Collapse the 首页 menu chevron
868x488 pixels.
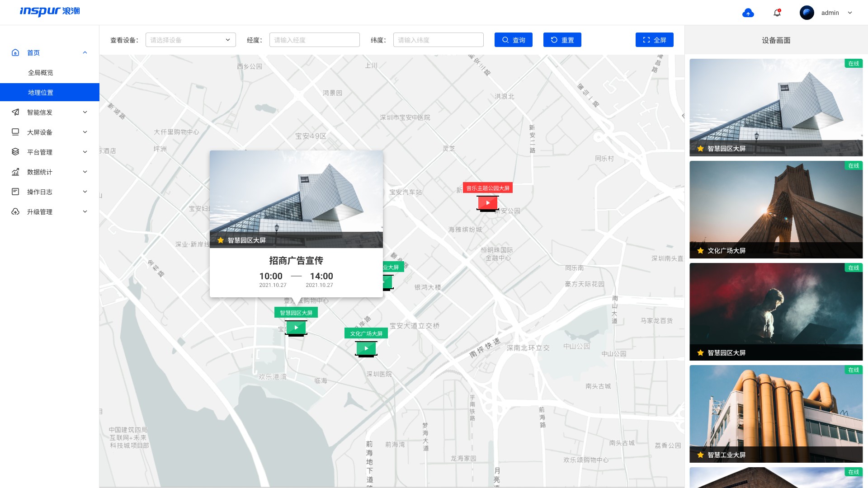[85, 52]
